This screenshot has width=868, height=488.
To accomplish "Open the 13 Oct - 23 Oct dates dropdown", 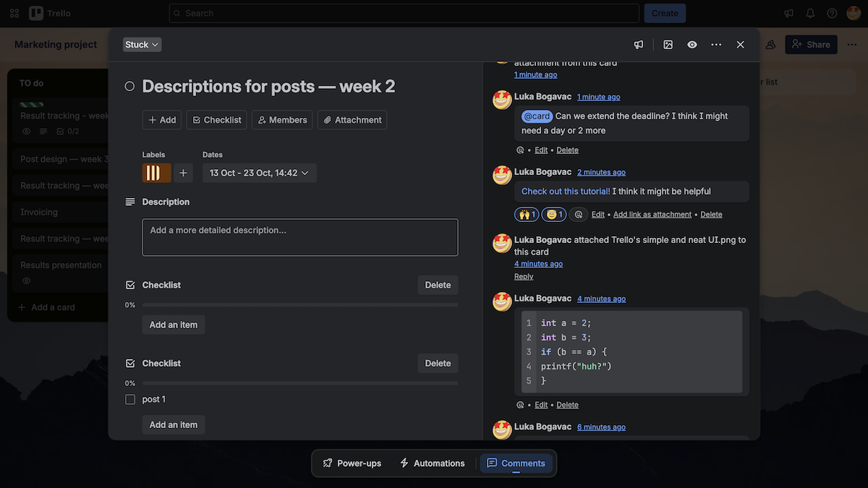I will [x=258, y=172].
